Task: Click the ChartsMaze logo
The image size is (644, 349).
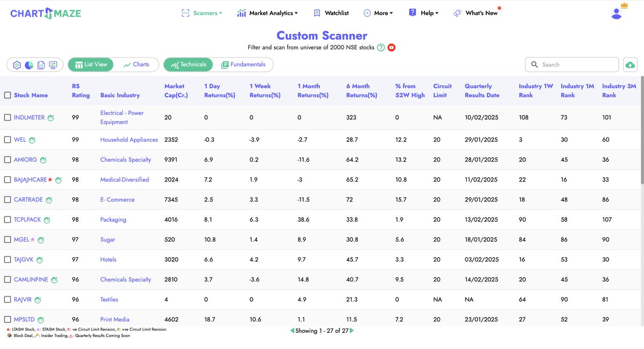Action: pos(46,13)
